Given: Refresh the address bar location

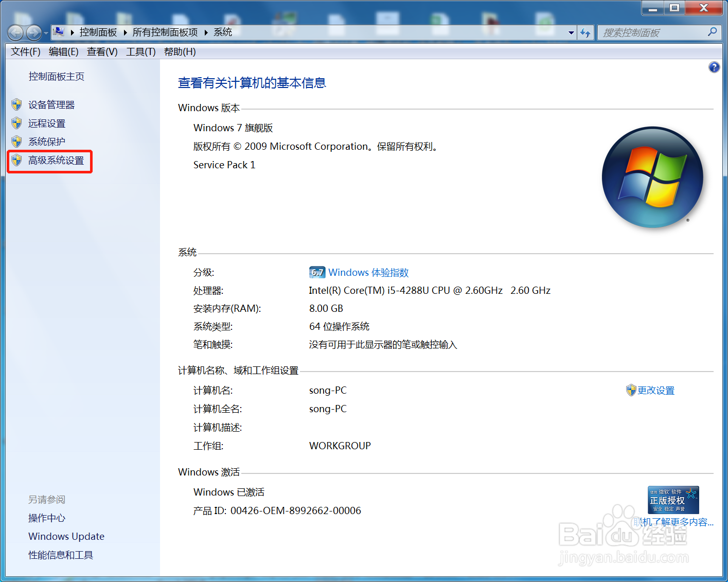Looking at the screenshot, I should click(x=585, y=32).
